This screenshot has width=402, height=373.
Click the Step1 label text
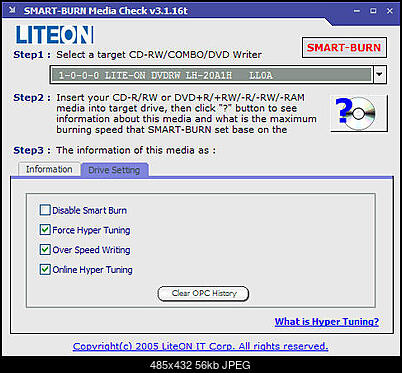[x=32, y=55]
